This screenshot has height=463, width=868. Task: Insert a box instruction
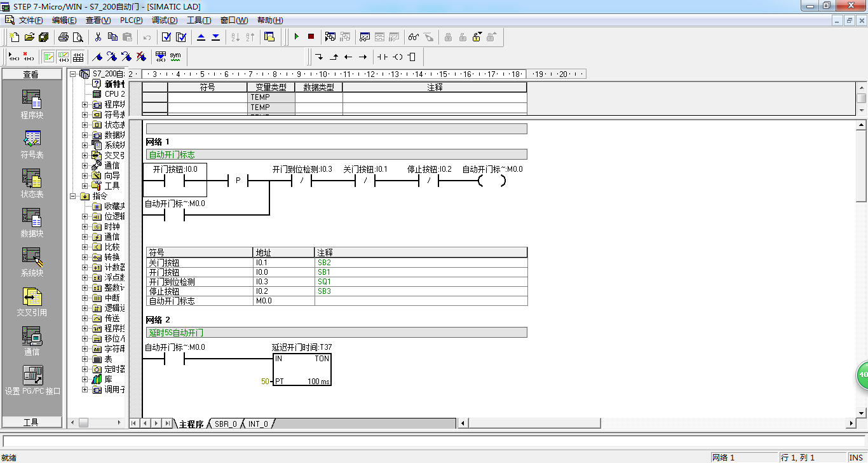click(x=412, y=57)
